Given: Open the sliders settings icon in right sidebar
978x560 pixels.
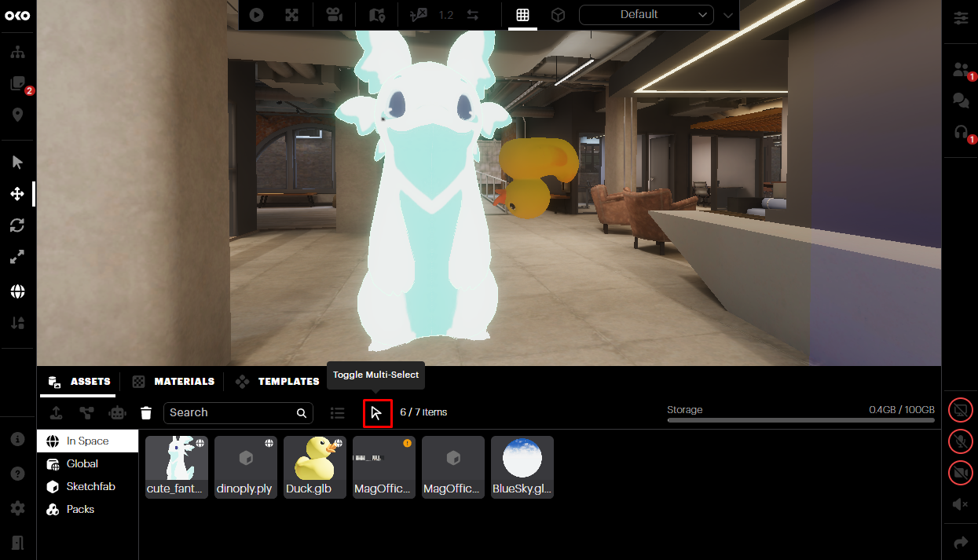Looking at the screenshot, I should (x=961, y=17).
